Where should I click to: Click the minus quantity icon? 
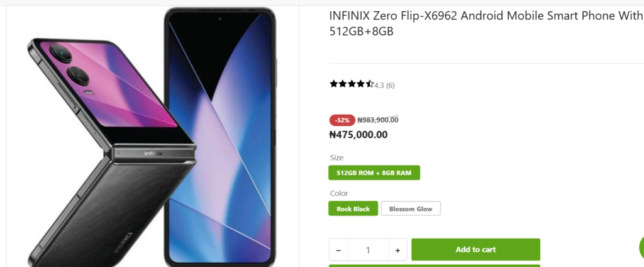pyautogui.click(x=338, y=250)
